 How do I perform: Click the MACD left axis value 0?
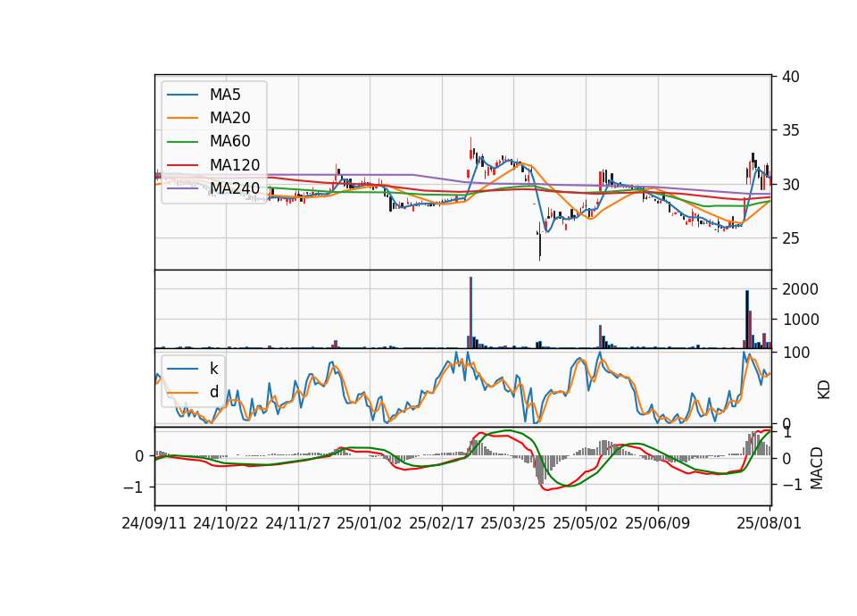(139, 456)
